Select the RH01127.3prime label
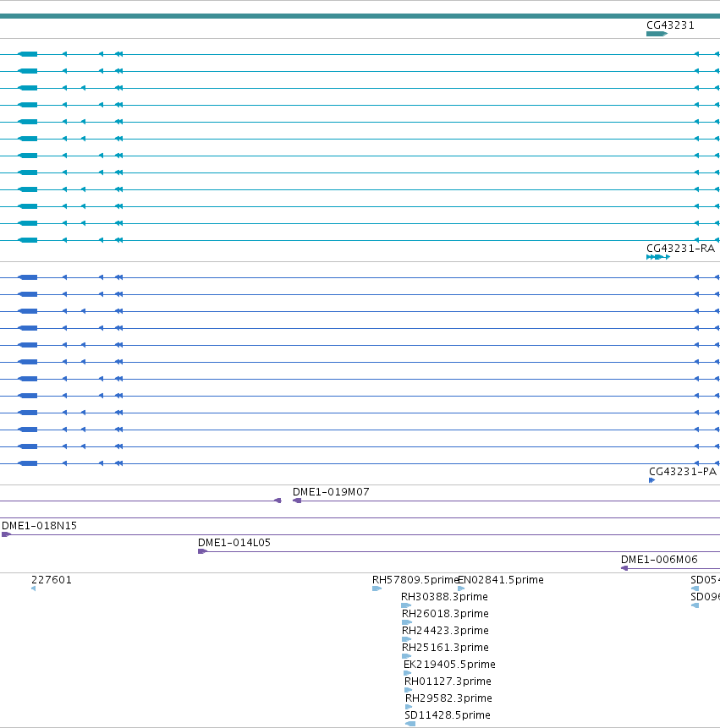 pyautogui.click(x=448, y=681)
